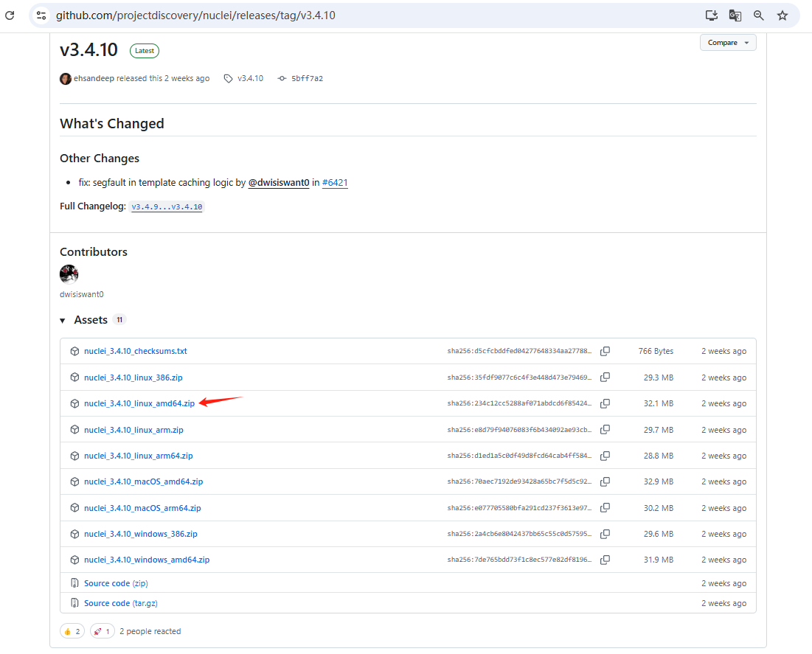This screenshot has height=654, width=812.
Task: Open the ehsandeep profile link
Action: click(94, 78)
